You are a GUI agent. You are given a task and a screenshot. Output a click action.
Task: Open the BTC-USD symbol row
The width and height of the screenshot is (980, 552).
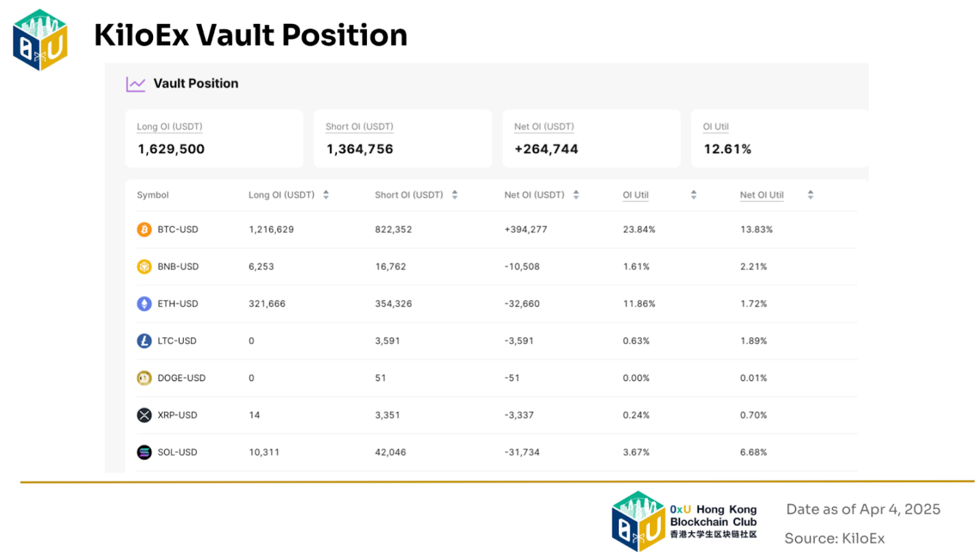pyautogui.click(x=178, y=229)
